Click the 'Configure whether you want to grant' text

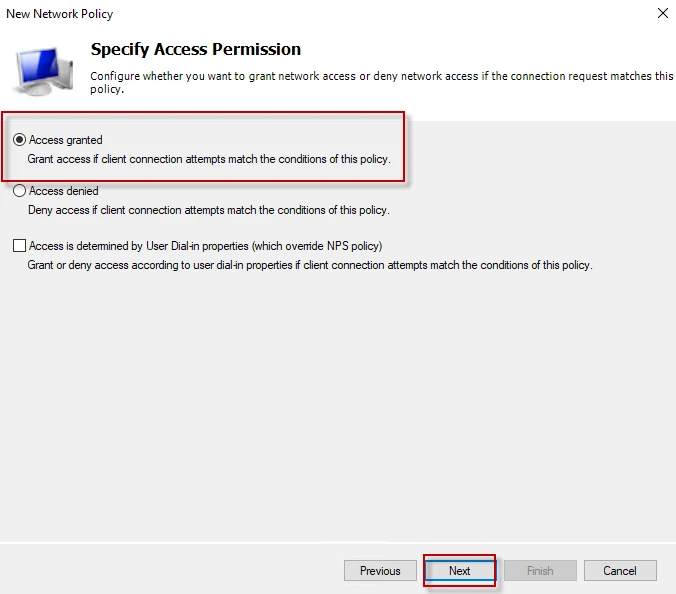click(380, 76)
